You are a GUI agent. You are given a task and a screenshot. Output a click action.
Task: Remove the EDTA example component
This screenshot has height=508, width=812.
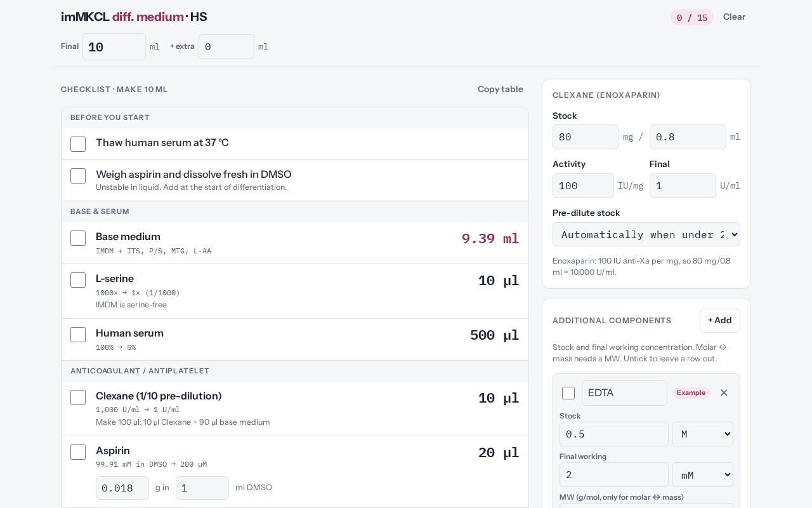(x=724, y=393)
